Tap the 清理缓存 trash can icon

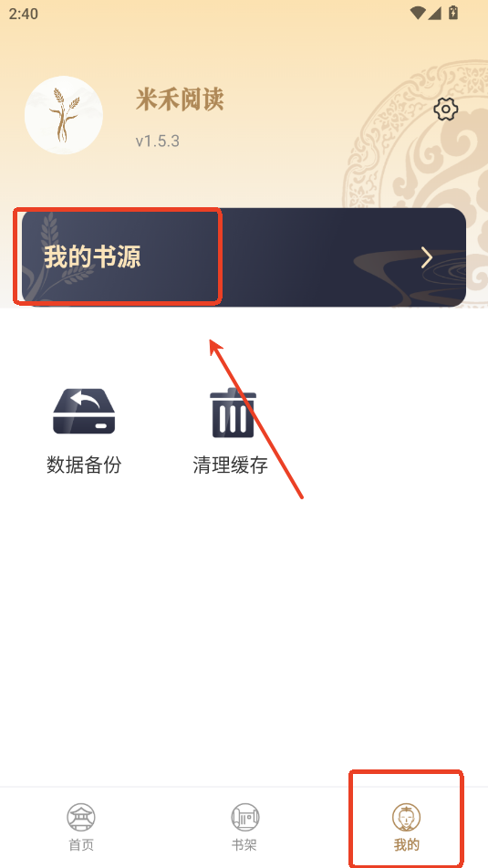(233, 413)
